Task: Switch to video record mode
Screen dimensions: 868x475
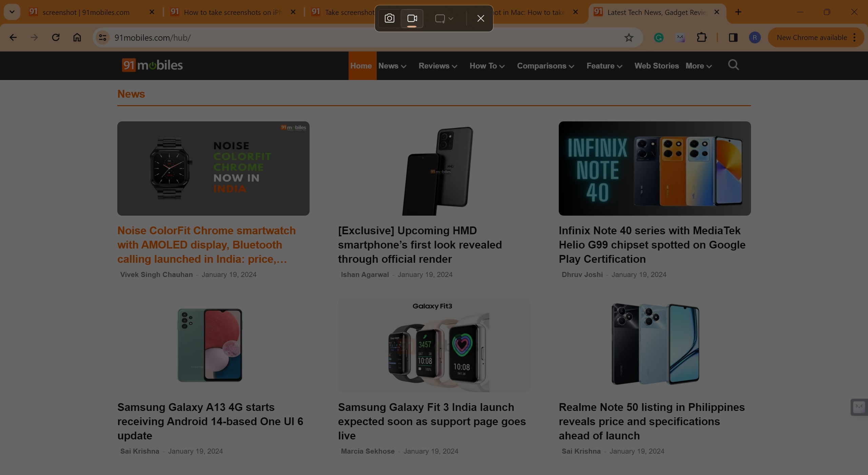Action: [412, 18]
